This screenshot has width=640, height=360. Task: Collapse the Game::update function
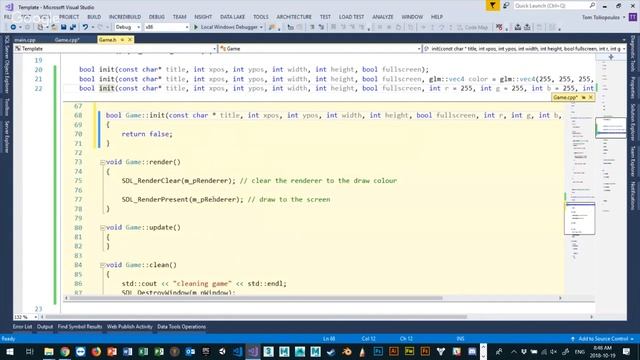click(102, 228)
